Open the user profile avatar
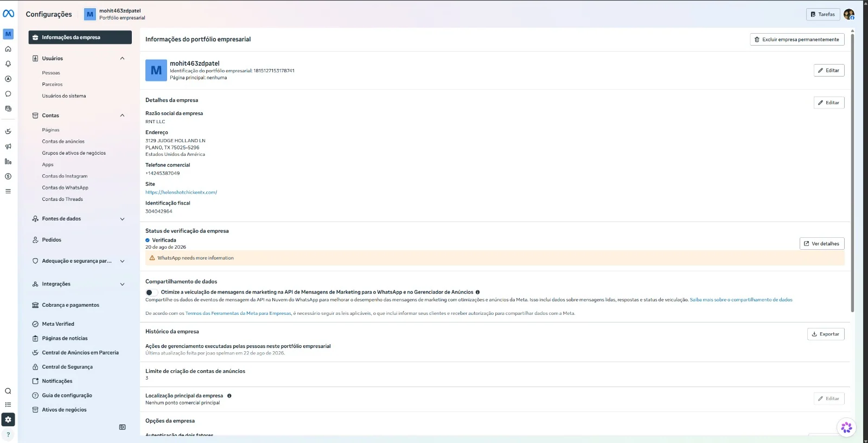868x443 pixels. (849, 14)
